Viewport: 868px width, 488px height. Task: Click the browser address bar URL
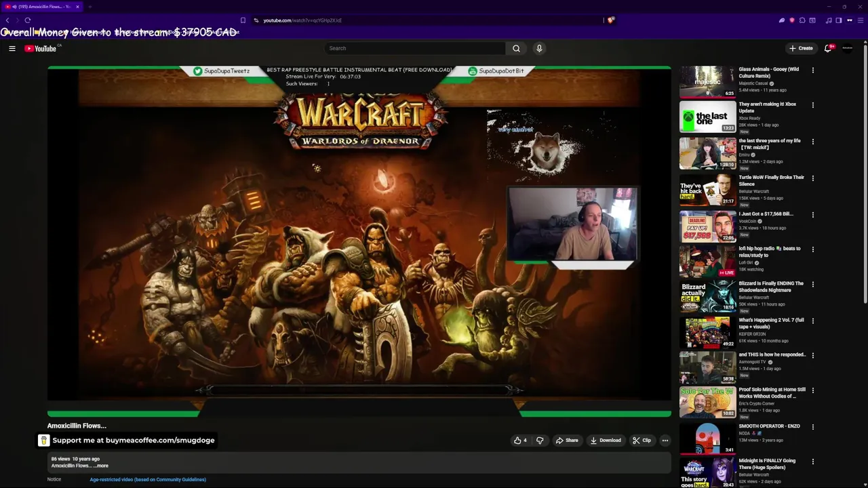coord(302,20)
